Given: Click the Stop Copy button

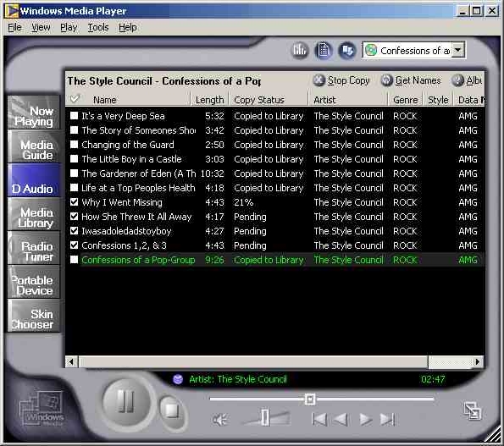Looking at the screenshot, I should point(341,80).
